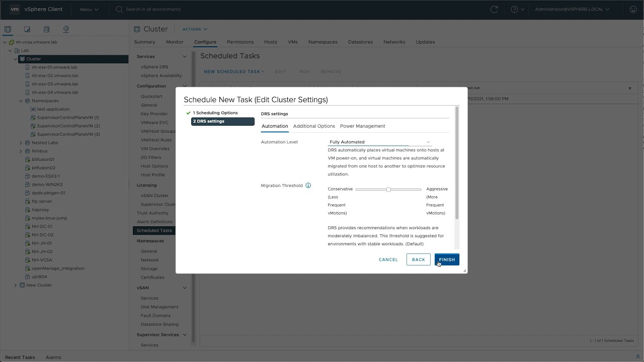Click the Cluster icon beside page title
The width and height of the screenshot is (644, 362).
(136, 29)
